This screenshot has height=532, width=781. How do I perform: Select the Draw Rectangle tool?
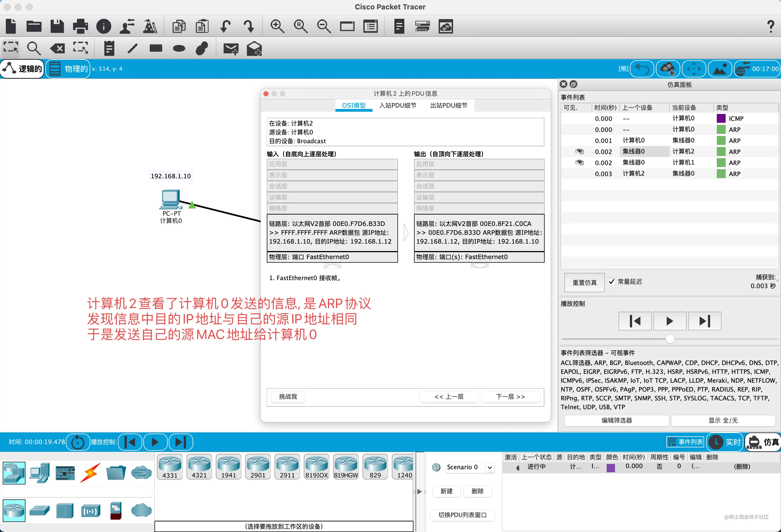[x=156, y=48]
